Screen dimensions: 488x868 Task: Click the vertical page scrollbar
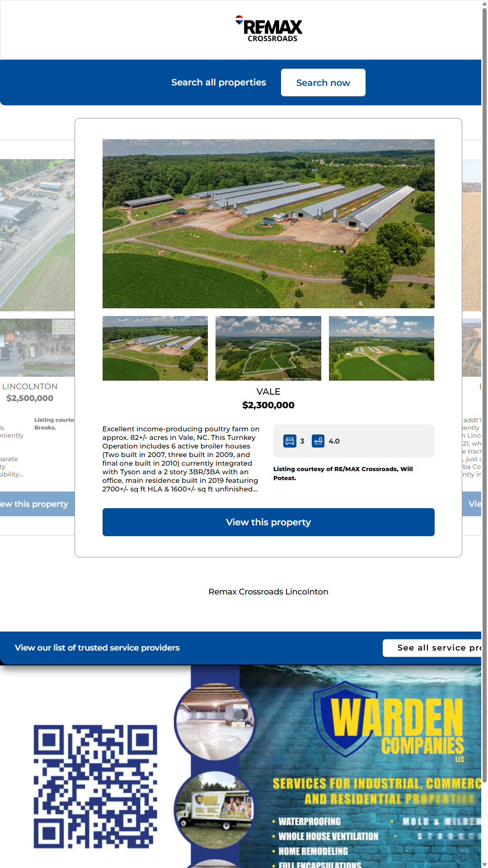484,407
